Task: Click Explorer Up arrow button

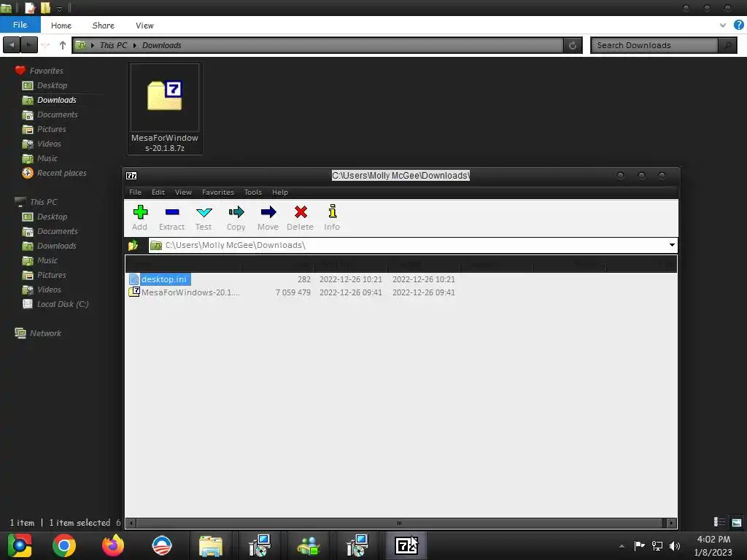Action: point(63,45)
